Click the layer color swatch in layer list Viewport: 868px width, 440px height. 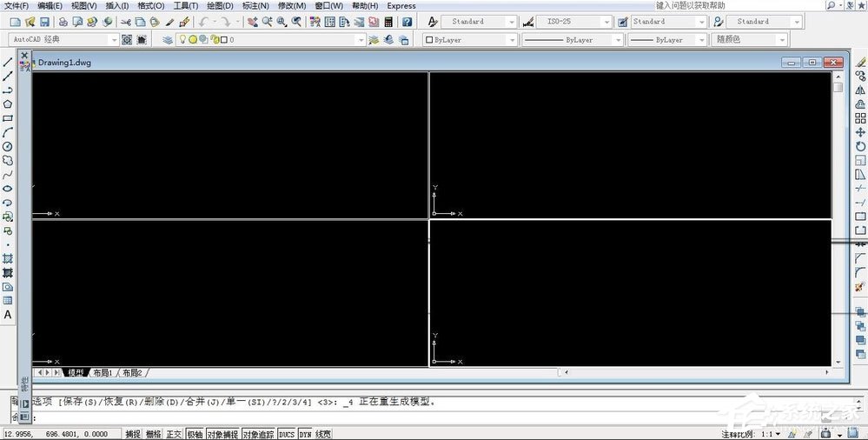223,40
